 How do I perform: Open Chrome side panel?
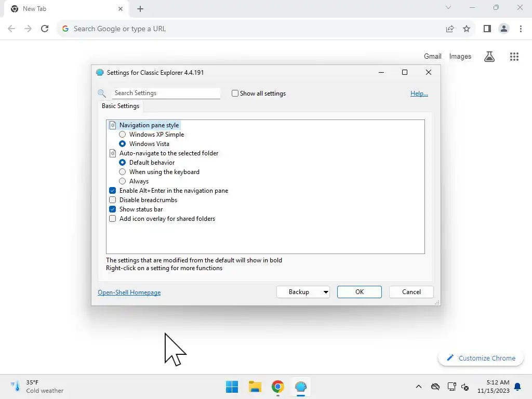click(487, 29)
